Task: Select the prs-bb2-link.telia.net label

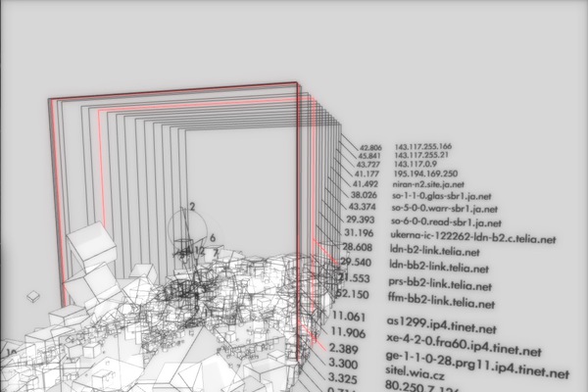Action: coord(440,284)
